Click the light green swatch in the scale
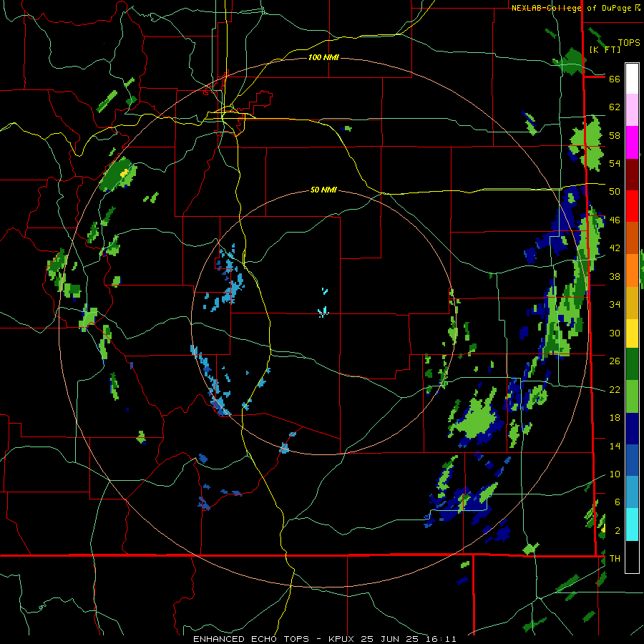 pyautogui.click(x=632, y=396)
